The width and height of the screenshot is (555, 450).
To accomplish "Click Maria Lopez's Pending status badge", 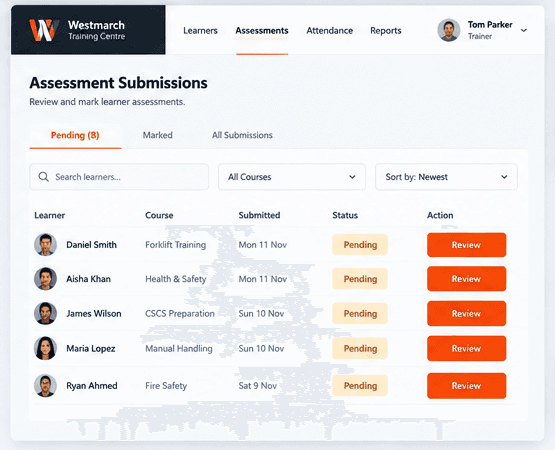I will 360,348.
